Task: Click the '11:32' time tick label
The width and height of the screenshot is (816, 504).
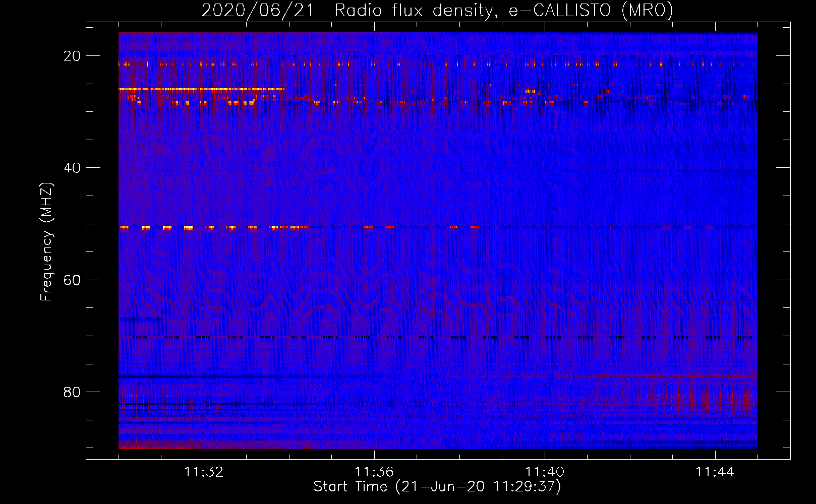Action: pyautogui.click(x=204, y=472)
